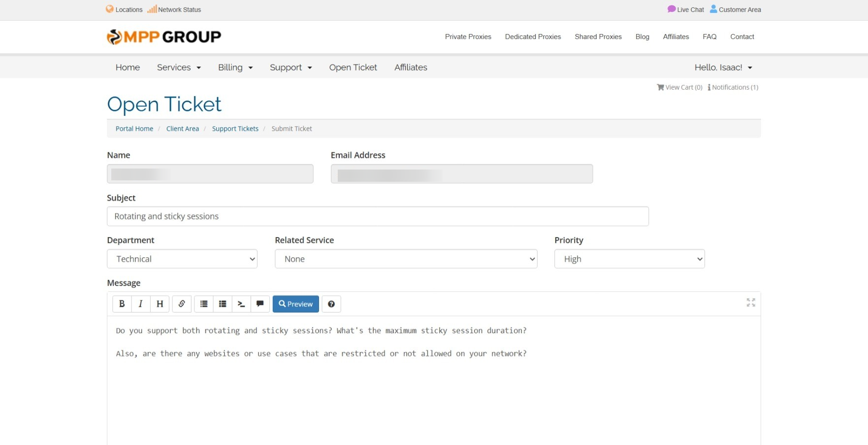Click the Email Address input field
The height and width of the screenshot is (445, 868).
coord(462,174)
